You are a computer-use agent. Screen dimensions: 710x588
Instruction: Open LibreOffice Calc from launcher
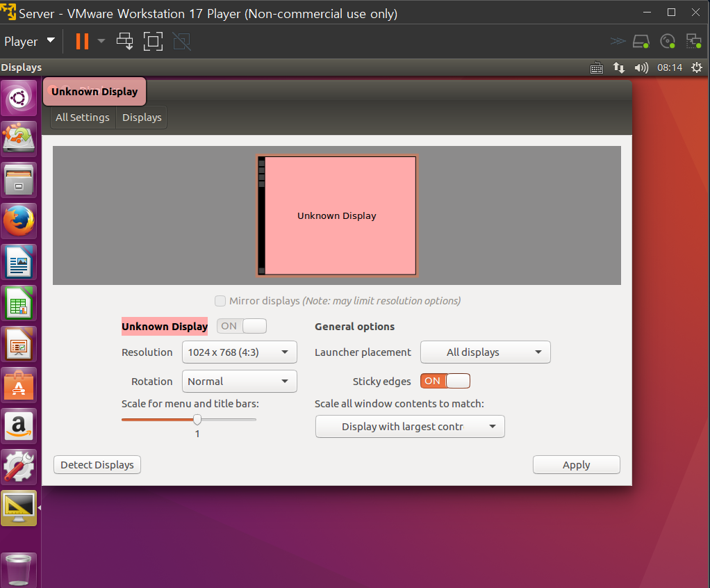(19, 302)
